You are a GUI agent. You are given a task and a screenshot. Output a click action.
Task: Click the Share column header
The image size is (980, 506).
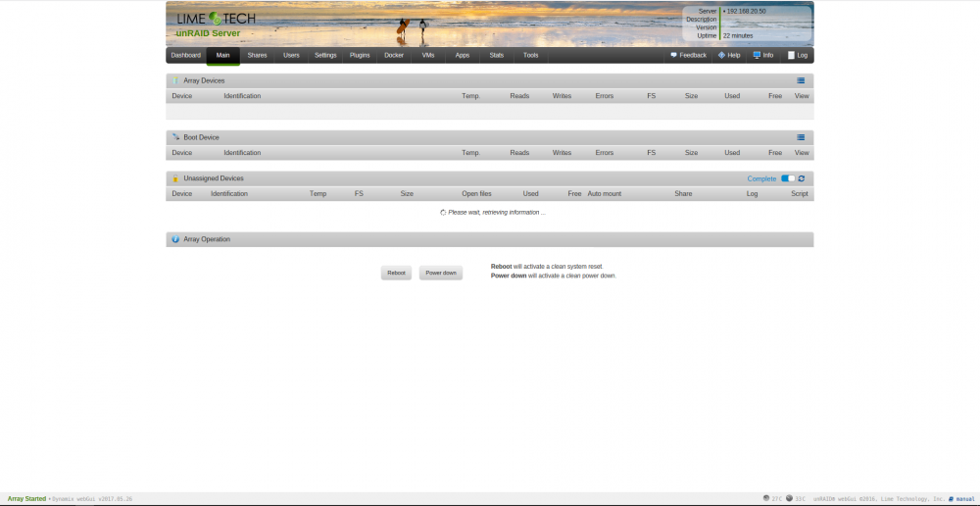tap(683, 194)
